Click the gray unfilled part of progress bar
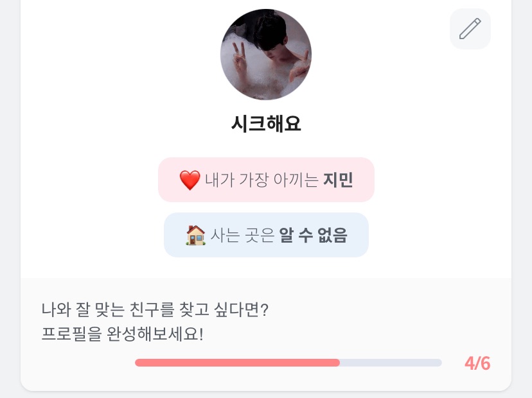This screenshot has width=532, height=398. pyautogui.click(x=391, y=363)
